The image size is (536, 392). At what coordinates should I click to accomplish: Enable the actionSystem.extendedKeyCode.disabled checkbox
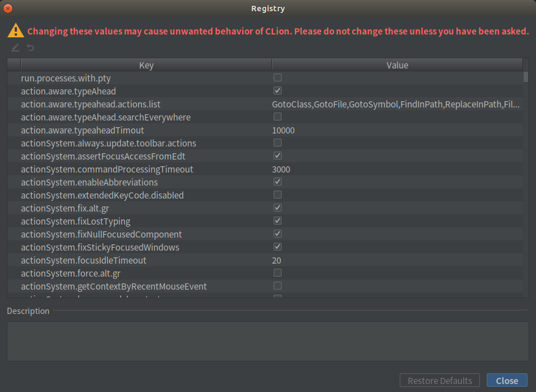point(277,195)
